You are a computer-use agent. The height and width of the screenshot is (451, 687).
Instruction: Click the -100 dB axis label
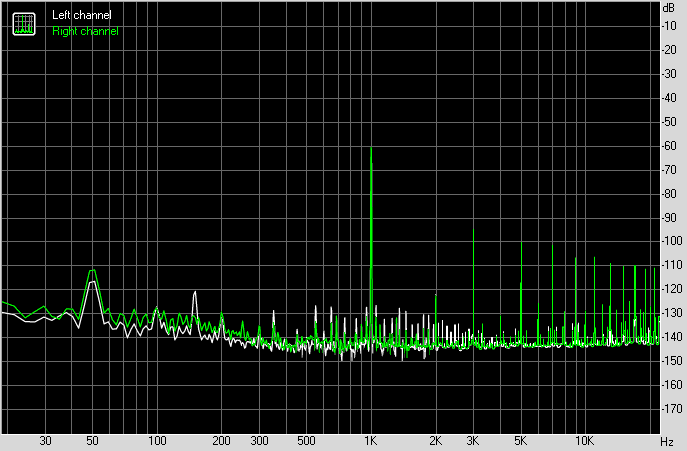point(672,241)
